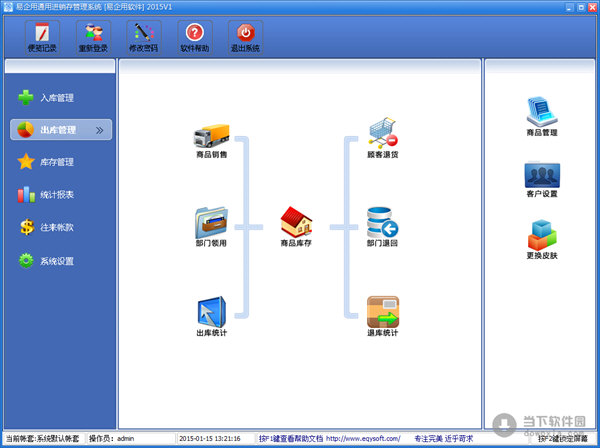
Task: Open 客户设置 in right panel
Action: 542,180
